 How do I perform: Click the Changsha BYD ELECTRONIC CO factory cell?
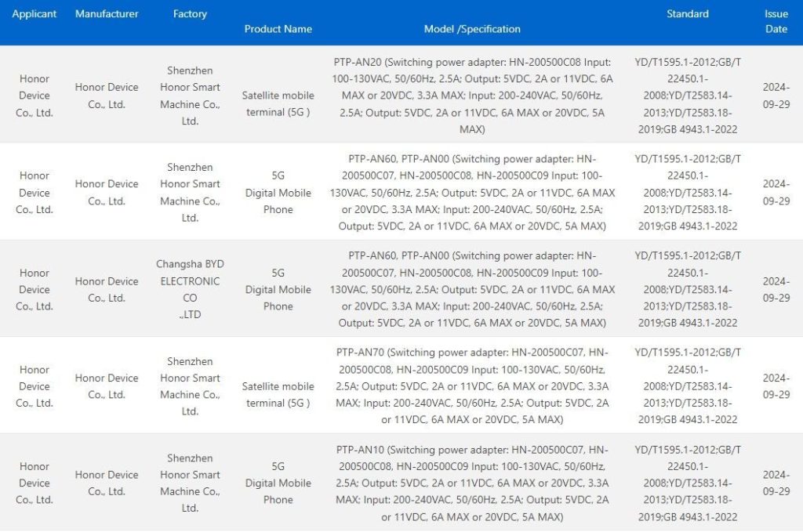pyautogui.click(x=190, y=289)
